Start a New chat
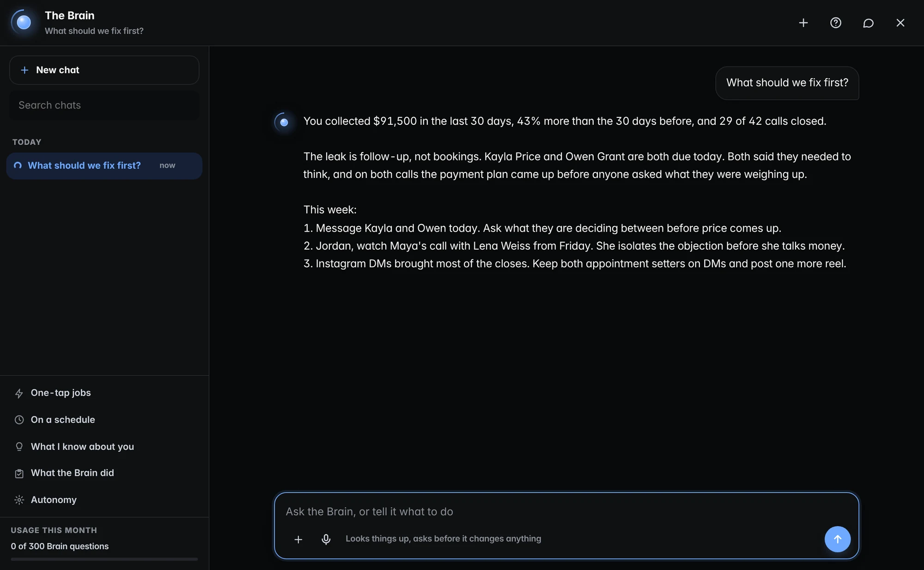Image resolution: width=924 pixels, height=570 pixels. (104, 70)
